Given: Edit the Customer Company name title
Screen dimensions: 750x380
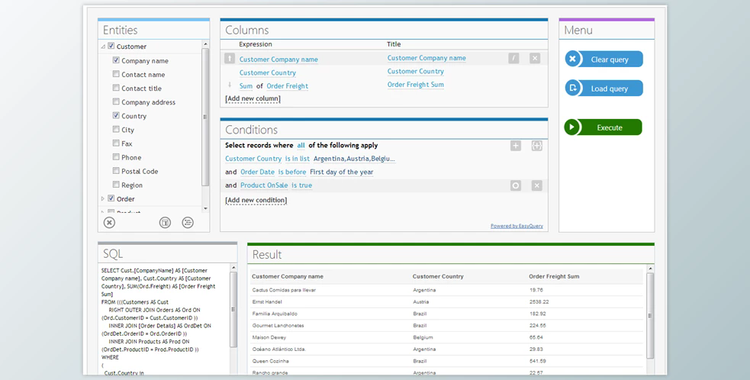Looking at the screenshot, I should (x=427, y=58).
